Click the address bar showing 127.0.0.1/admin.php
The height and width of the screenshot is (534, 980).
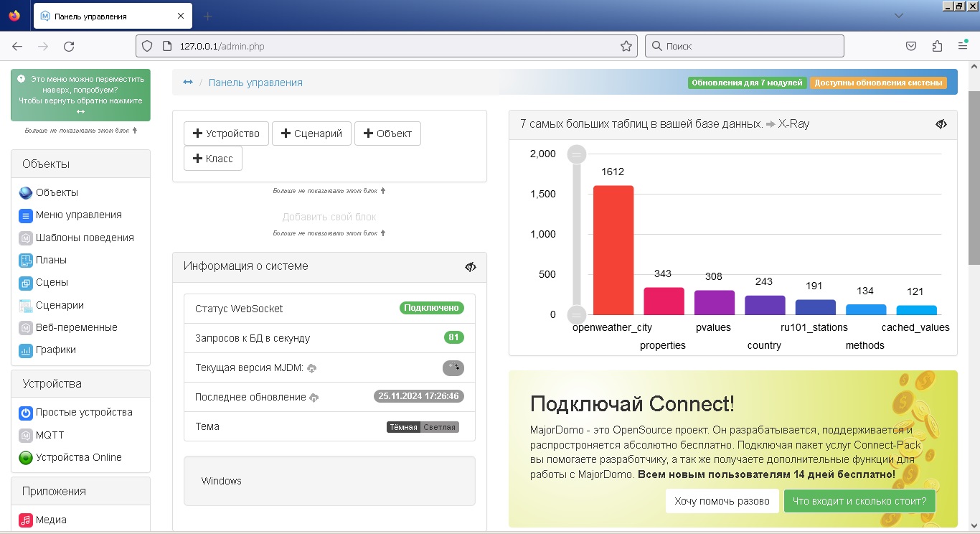click(x=387, y=46)
